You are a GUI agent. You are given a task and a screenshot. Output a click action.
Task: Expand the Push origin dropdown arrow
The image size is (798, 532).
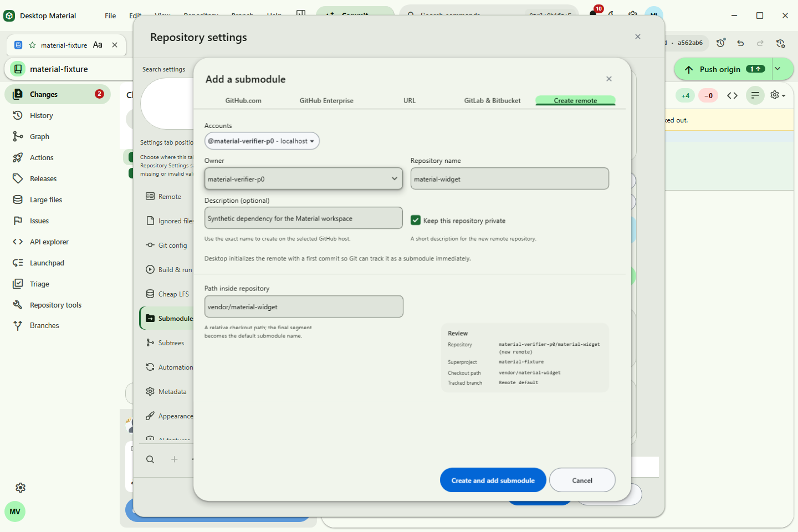(x=778, y=69)
